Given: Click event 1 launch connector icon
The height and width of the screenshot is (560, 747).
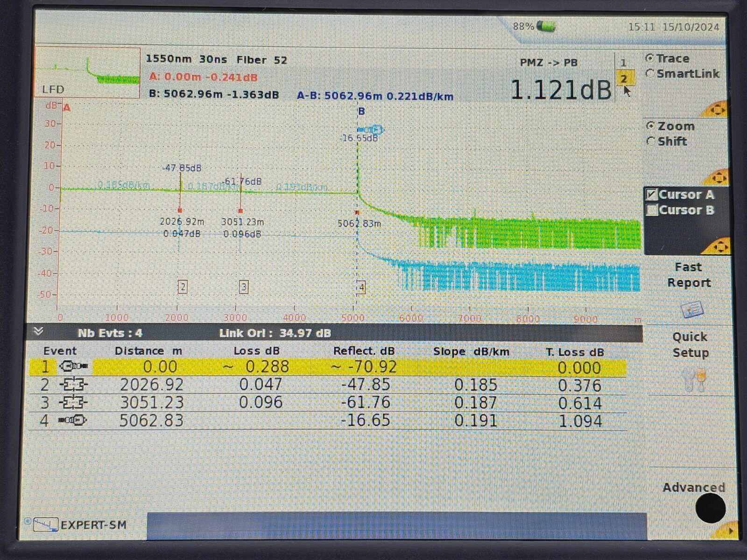Looking at the screenshot, I should click(x=73, y=367).
